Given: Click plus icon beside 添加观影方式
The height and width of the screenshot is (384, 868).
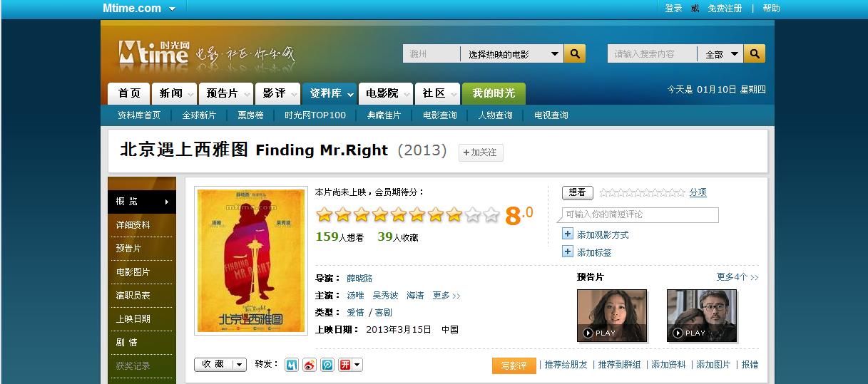Looking at the screenshot, I should pyautogui.click(x=568, y=234).
